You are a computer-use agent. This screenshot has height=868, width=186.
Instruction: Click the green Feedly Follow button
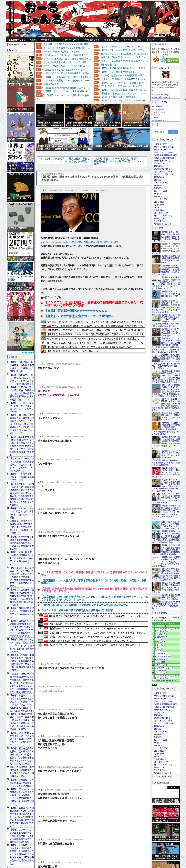[x=173, y=60]
